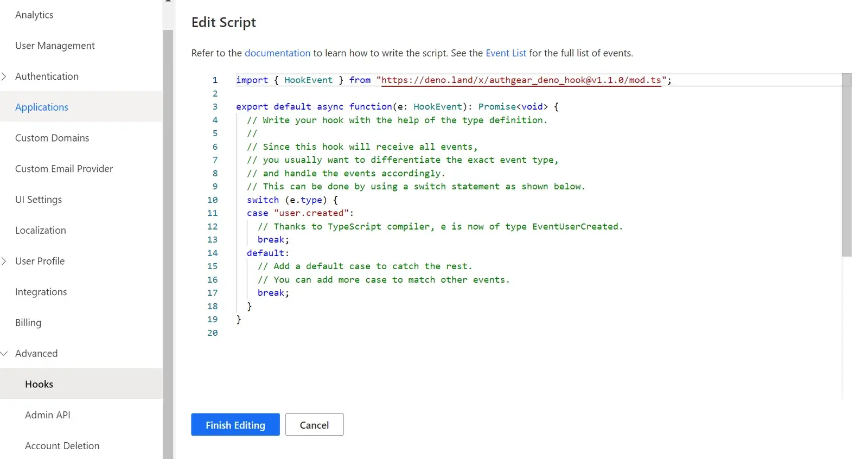Image resolution: width=868 pixels, height=459 pixels.
Task: Click the deno.land import URL in code
Action: (521, 80)
